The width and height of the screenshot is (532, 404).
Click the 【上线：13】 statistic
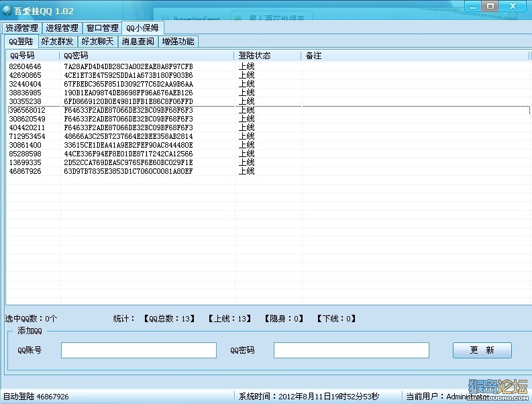coord(229,319)
